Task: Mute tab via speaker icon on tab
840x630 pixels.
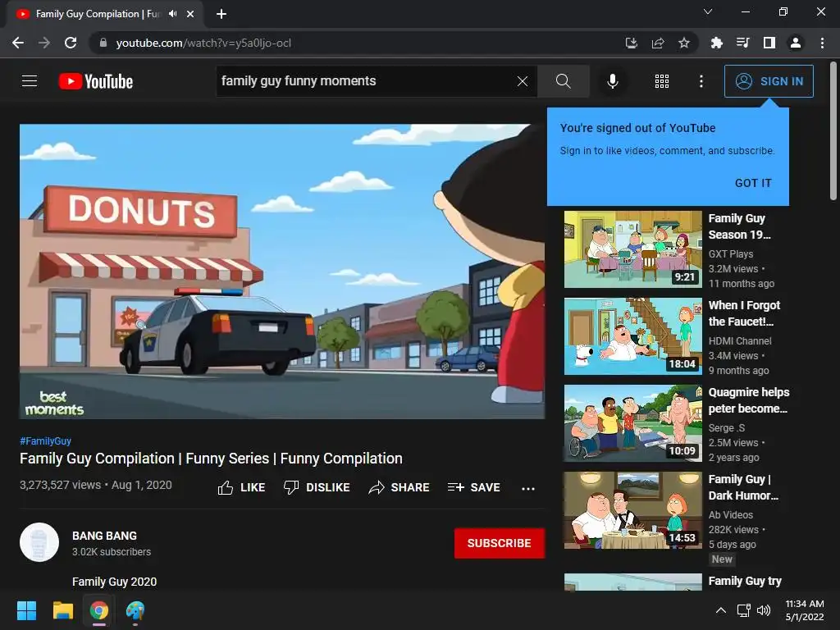Action: pos(172,14)
